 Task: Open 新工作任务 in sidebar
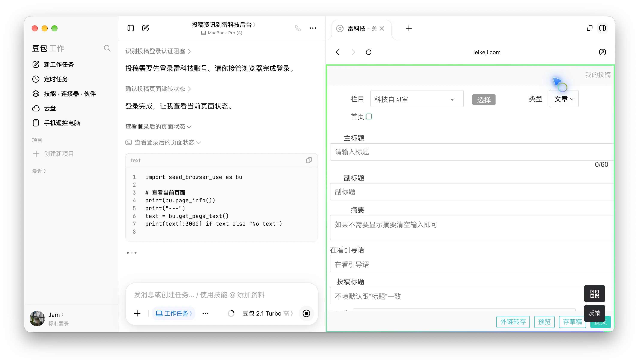(53, 65)
